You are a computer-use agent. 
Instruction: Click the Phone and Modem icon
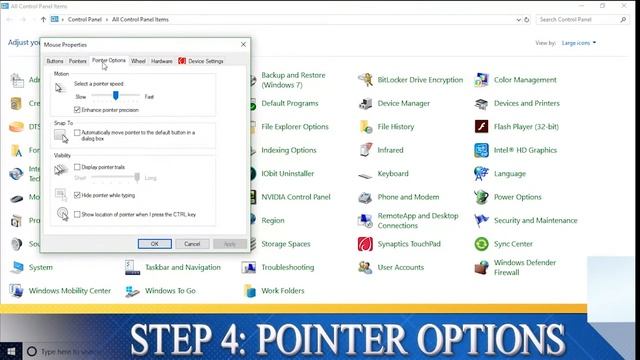coord(365,197)
